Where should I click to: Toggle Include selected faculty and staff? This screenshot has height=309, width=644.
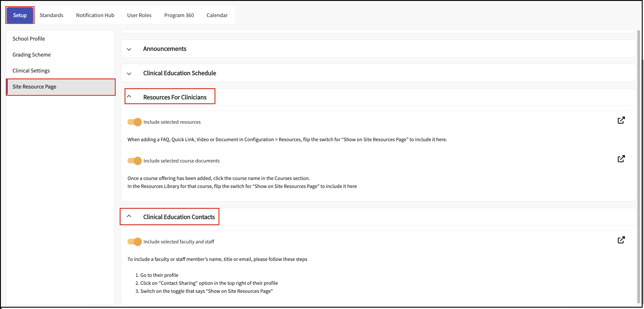coord(135,241)
